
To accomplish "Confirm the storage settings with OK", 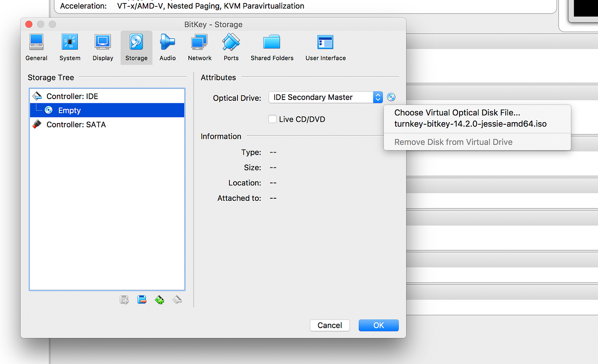I will tap(378, 325).
